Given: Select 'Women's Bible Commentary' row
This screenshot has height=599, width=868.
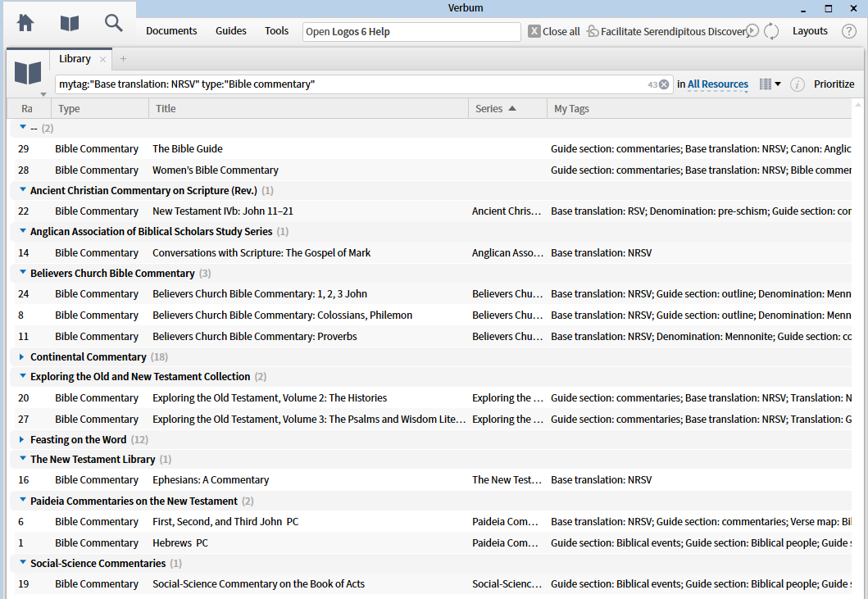Looking at the screenshot, I should click(430, 170).
